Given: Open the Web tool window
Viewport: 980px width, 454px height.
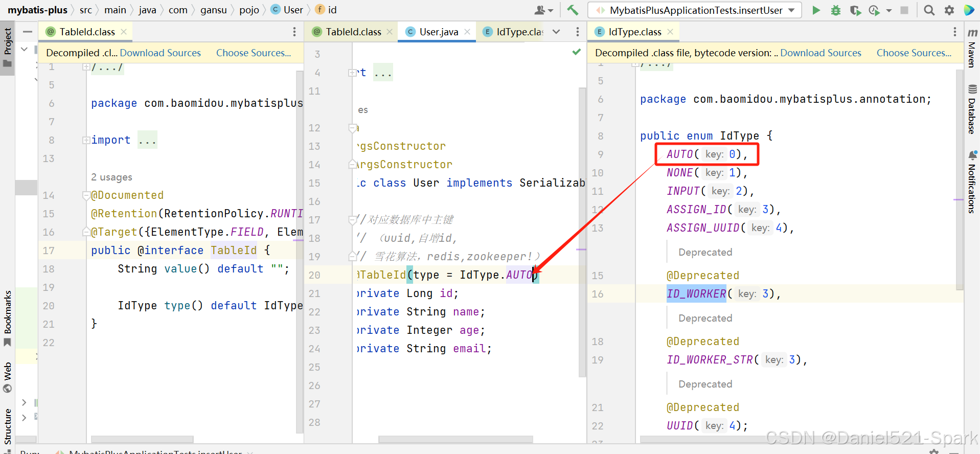Looking at the screenshot, I should pos(7,377).
